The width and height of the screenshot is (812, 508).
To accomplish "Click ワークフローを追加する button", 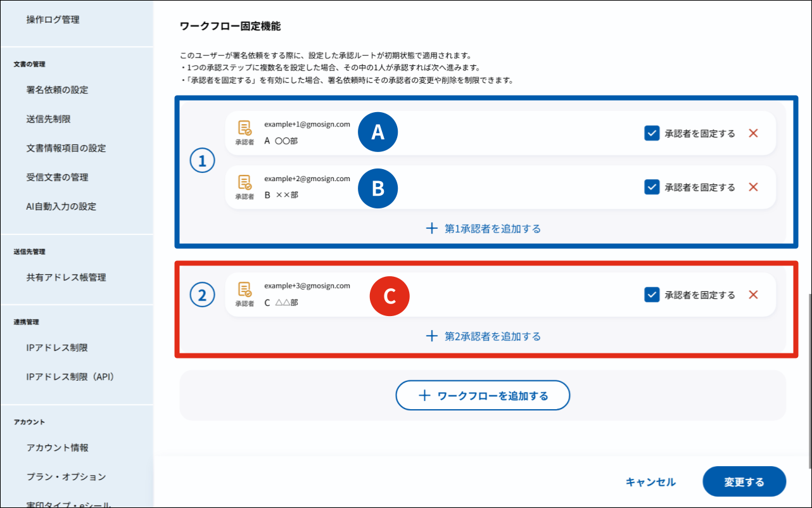I will [x=483, y=396].
